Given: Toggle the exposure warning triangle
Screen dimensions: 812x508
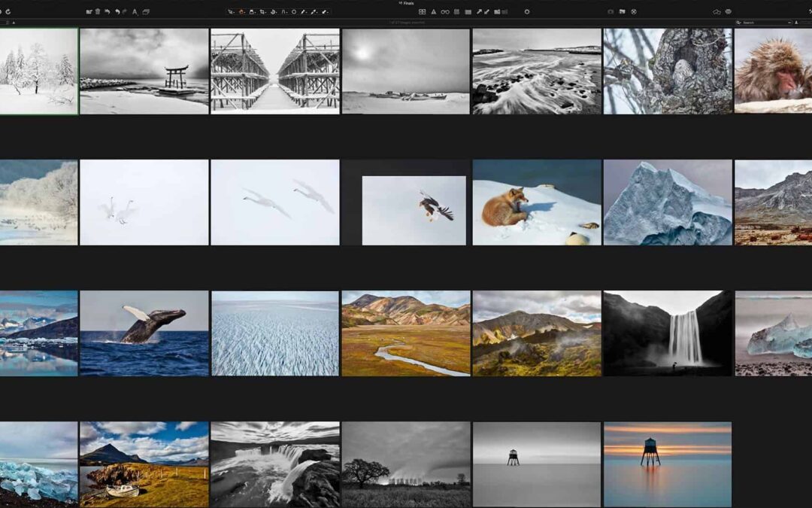Looking at the screenshot, I should tap(434, 11).
